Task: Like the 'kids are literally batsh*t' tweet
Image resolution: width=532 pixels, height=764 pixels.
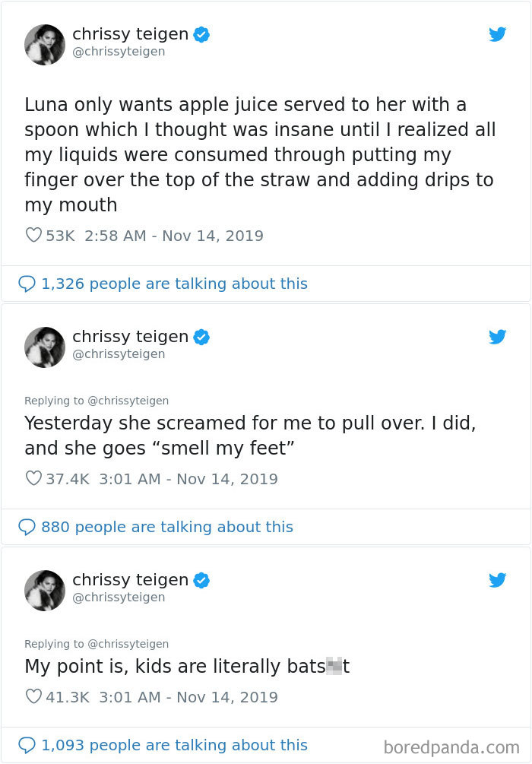Action: click(x=33, y=697)
